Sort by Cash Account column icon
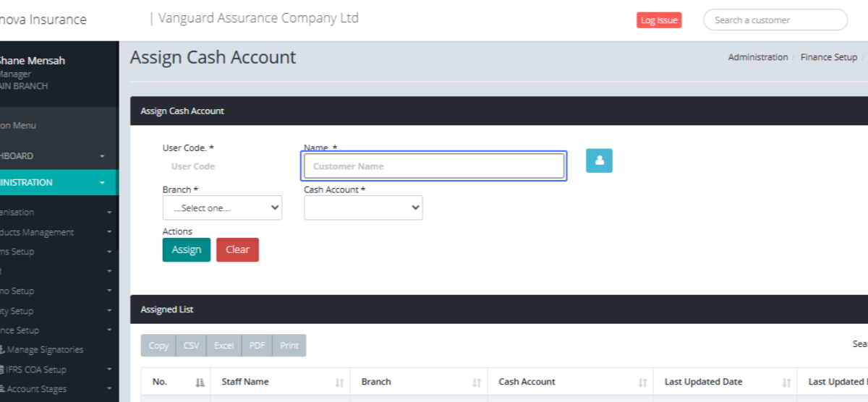The image size is (868, 402). (642, 382)
